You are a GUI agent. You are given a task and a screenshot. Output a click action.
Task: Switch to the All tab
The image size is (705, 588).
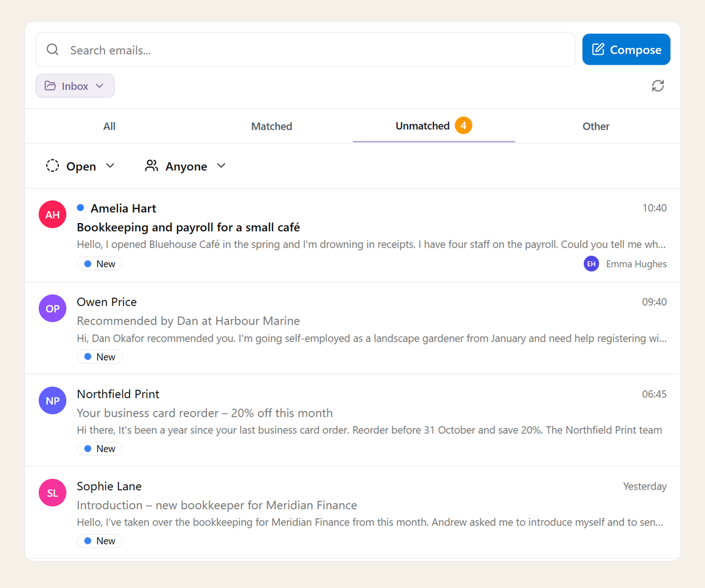click(x=109, y=127)
